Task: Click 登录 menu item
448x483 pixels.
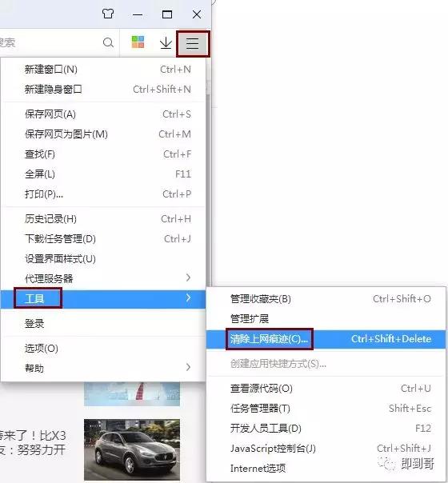Action: point(103,323)
